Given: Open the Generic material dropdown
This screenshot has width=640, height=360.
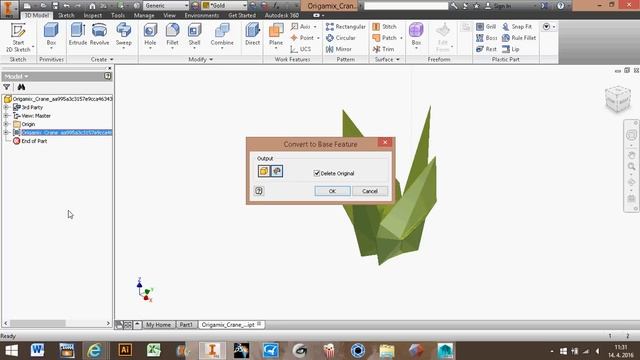Looking at the screenshot, I should pyautogui.click(x=186, y=6).
